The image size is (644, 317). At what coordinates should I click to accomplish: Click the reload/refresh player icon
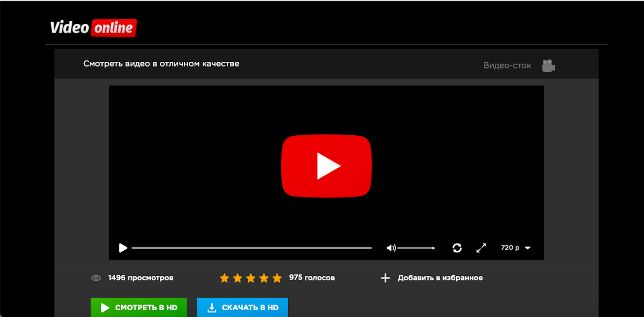click(x=457, y=248)
